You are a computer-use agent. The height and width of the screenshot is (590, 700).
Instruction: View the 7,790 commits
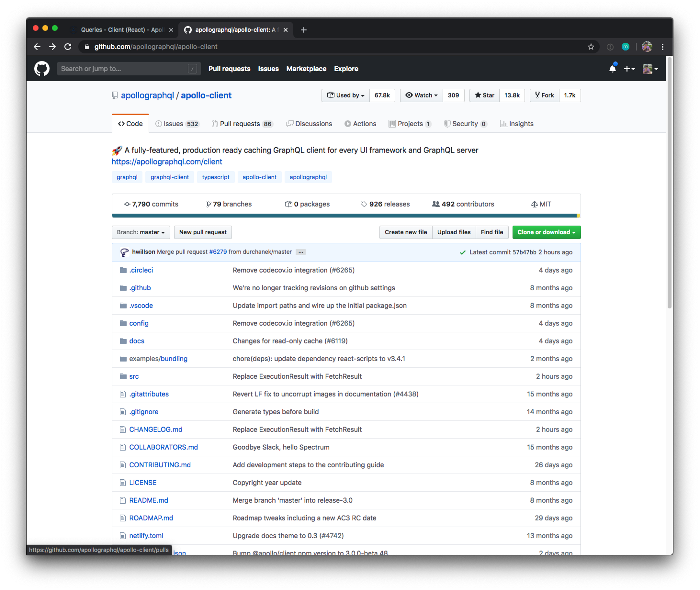(151, 204)
